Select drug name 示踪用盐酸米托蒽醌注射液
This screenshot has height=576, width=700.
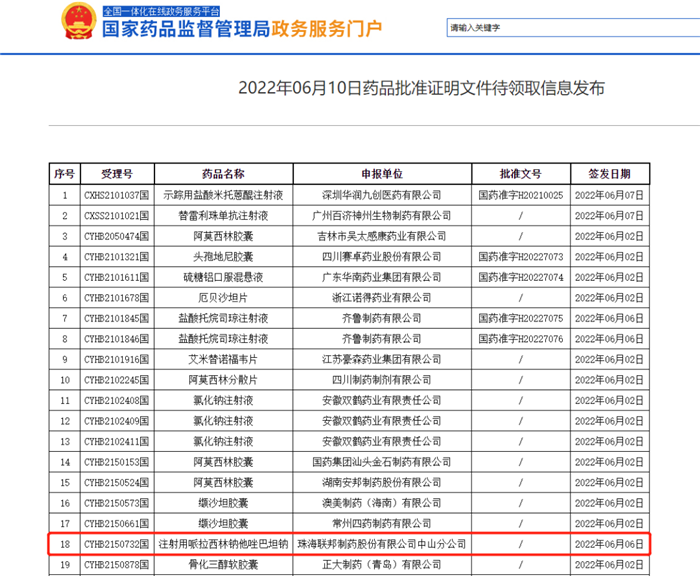[x=223, y=195]
